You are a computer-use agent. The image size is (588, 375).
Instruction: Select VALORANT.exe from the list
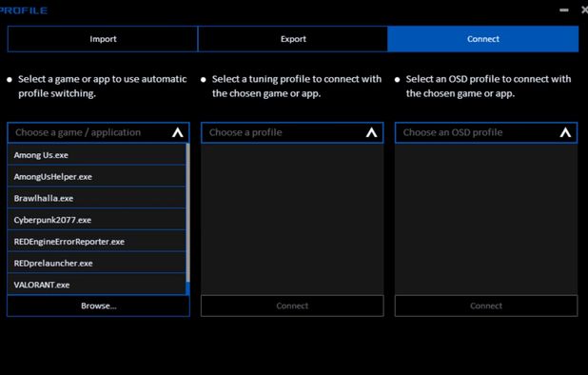pyautogui.click(x=96, y=285)
